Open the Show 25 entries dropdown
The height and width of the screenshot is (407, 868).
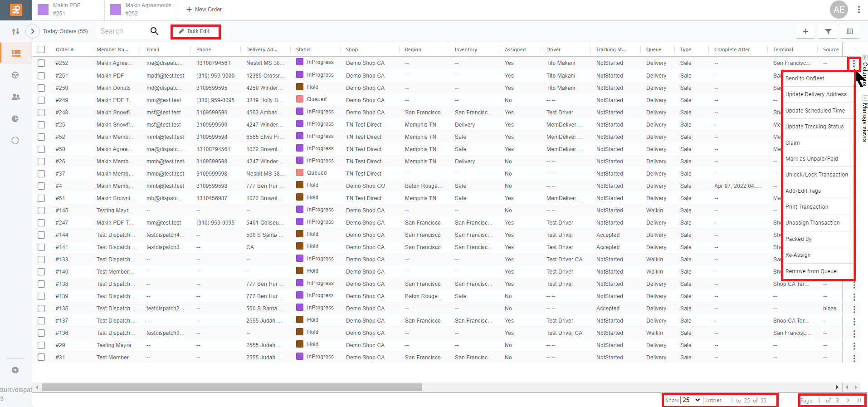coord(692,400)
